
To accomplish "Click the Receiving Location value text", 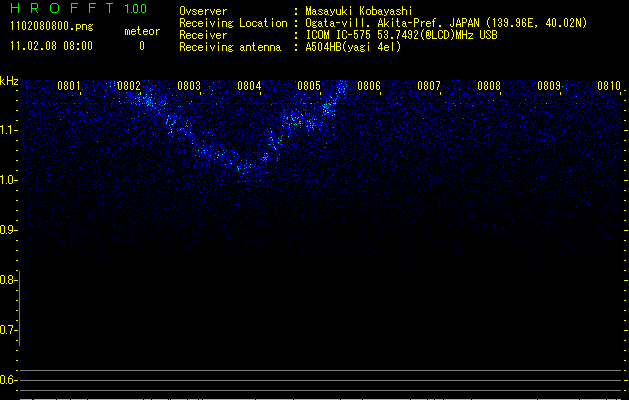I will pos(446,23).
